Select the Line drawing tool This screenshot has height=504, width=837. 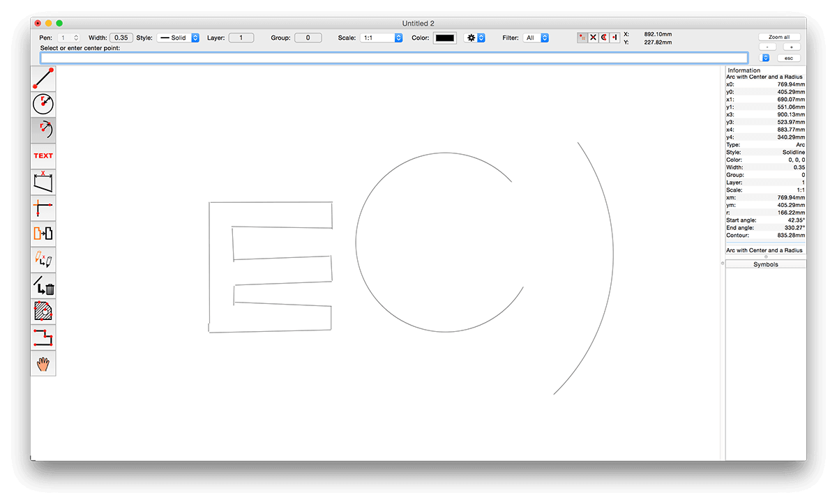click(43, 78)
